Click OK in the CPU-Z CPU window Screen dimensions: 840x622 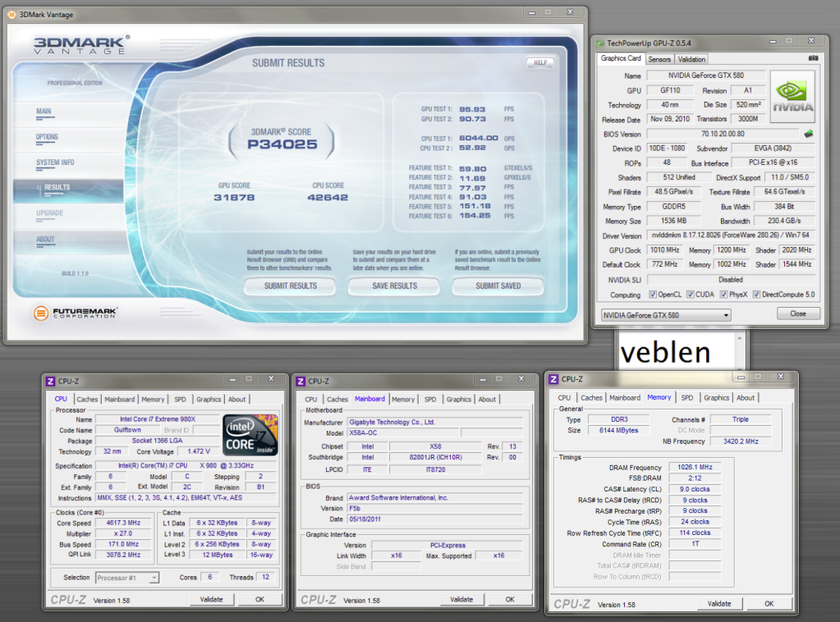click(x=259, y=600)
